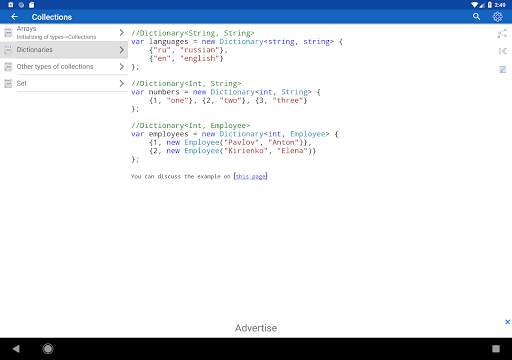This screenshot has width=512, height=360.
Task: Close the Advertise banner
Action: [x=507, y=322]
